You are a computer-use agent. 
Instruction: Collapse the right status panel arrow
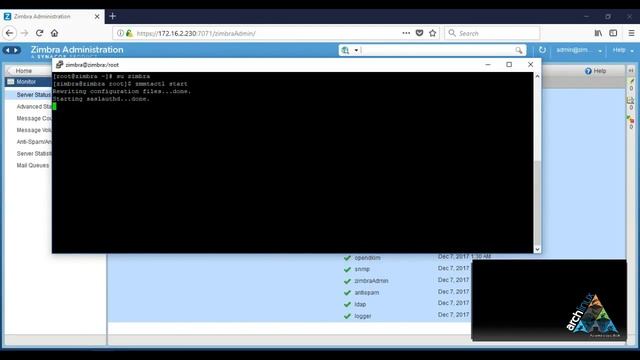(631, 71)
